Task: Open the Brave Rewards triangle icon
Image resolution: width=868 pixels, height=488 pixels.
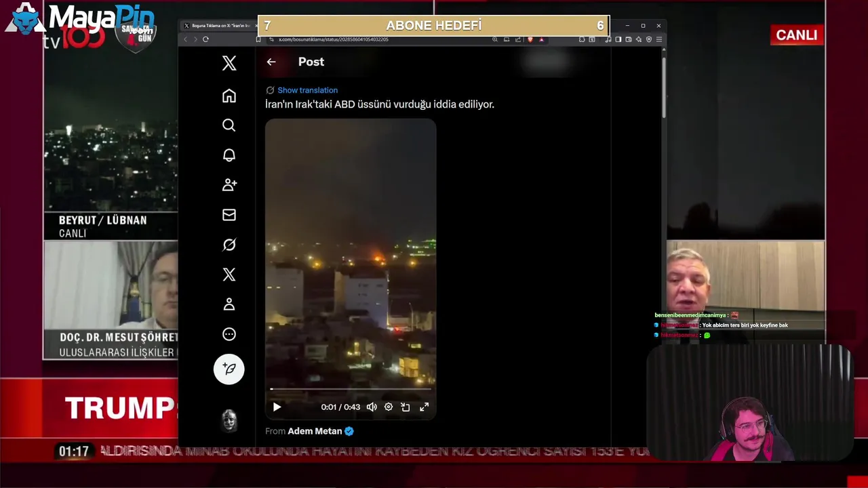Action: 541,39
